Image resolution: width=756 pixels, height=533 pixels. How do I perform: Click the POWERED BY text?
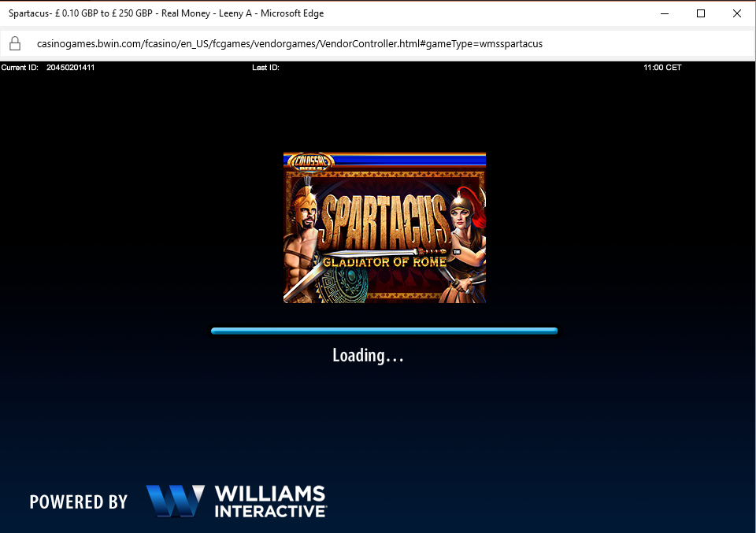[x=79, y=502]
